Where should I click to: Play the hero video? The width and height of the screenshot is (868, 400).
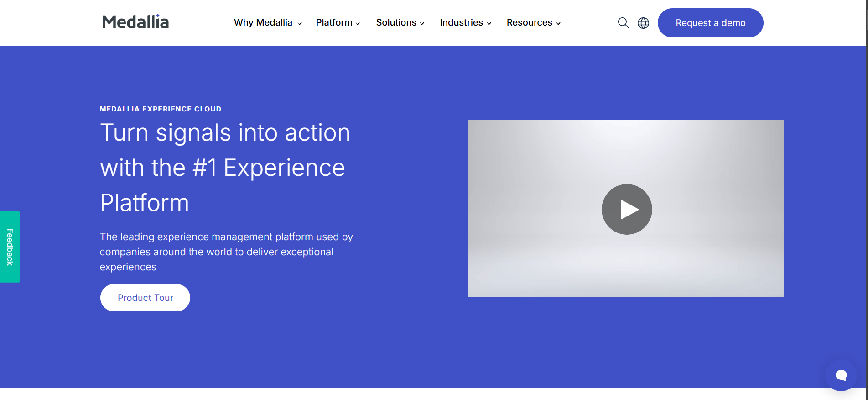coord(627,209)
